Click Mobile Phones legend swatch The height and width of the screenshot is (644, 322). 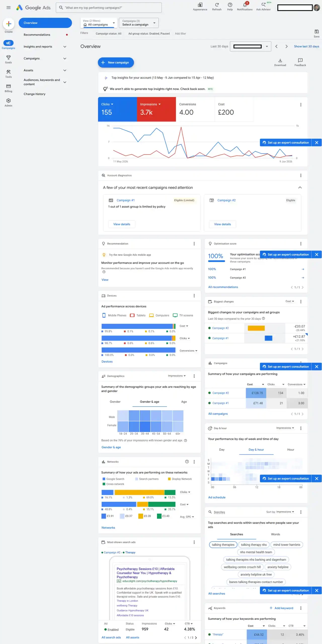pyautogui.click(x=104, y=315)
